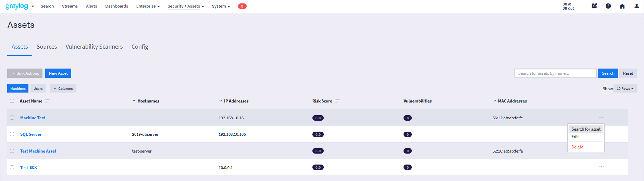Go to the home page icon
This screenshot has width=644, height=181.
point(622,6)
